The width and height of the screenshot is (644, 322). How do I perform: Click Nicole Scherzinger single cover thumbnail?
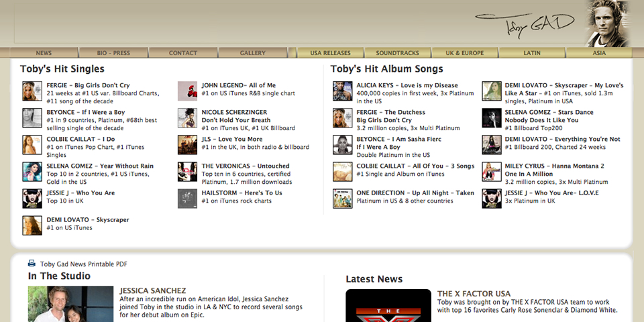coord(187,118)
